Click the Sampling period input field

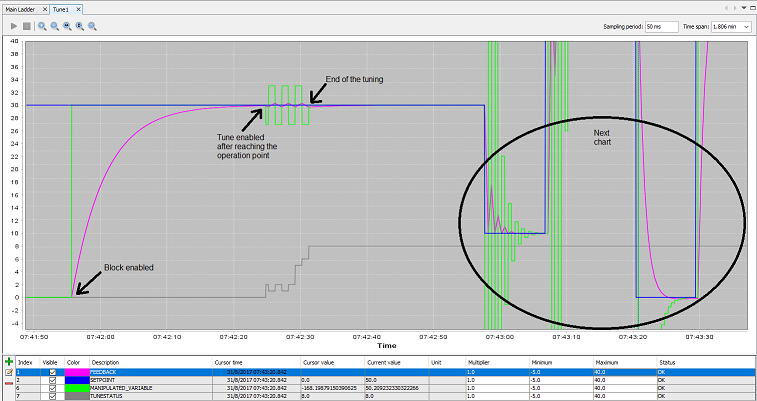pos(661,27)
